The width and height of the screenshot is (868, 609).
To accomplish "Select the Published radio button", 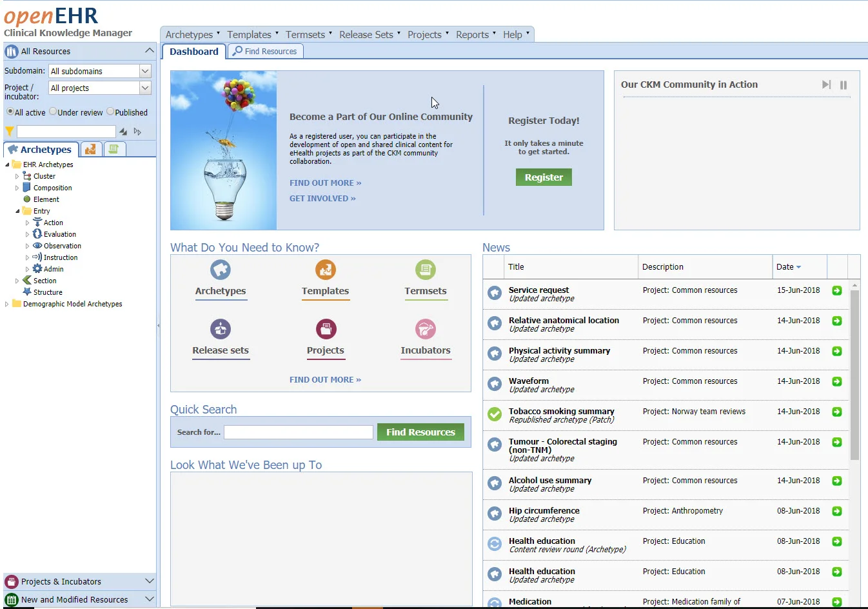I will [110, 112].
